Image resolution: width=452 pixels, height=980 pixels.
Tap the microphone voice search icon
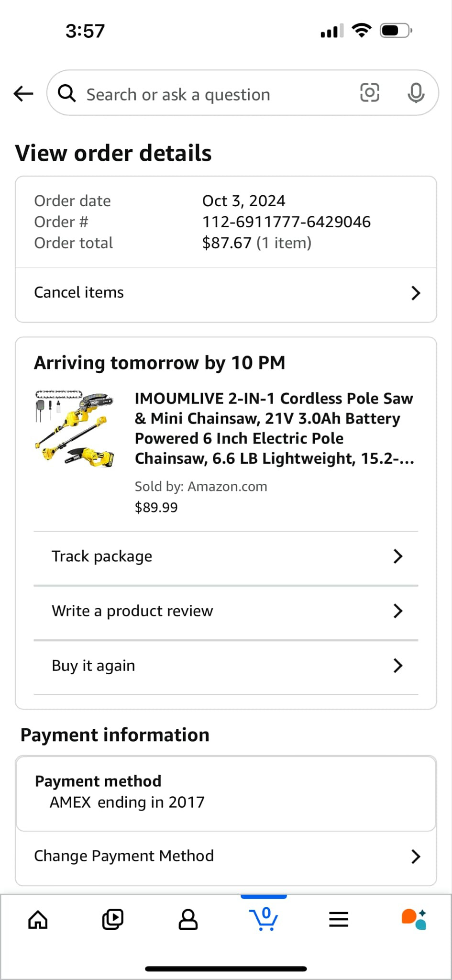[x=416, y=93]
